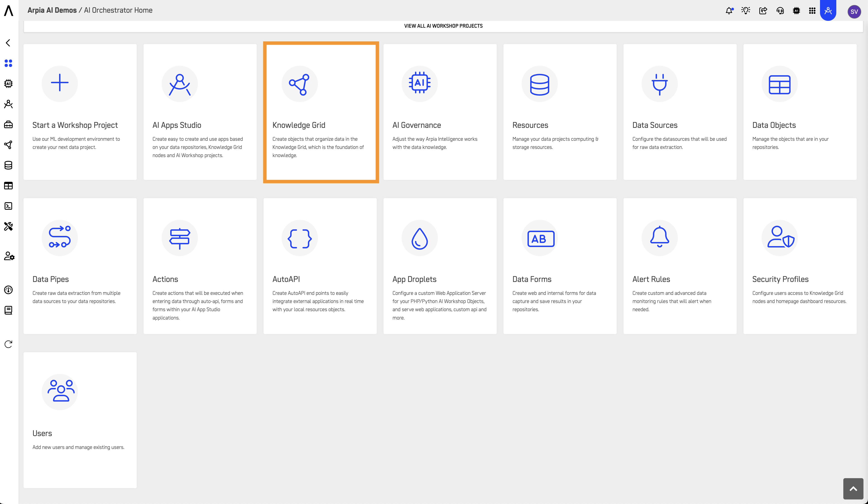Open the Security Profiles card
Image resolution: width=868 pixels, height=504 pixels.
pyautogui.click(x=800, y=266)
